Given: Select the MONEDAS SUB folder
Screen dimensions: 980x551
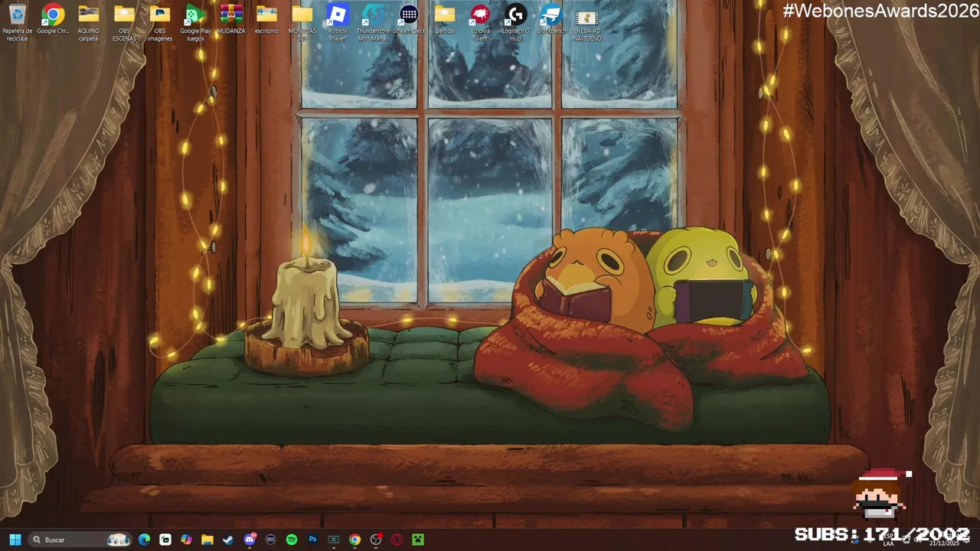Looking at the screenshot, I should click(x=302, y=22).
